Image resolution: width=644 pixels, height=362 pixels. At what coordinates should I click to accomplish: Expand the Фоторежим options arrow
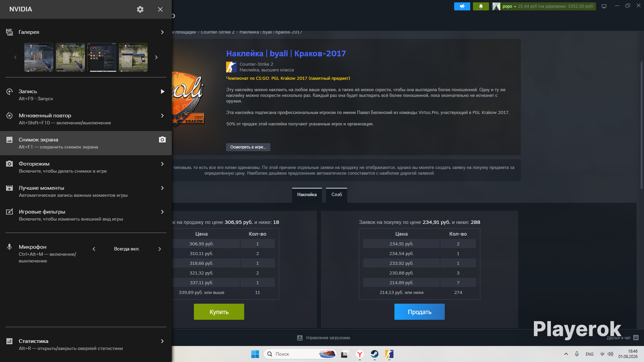click(x=162, y=164)
